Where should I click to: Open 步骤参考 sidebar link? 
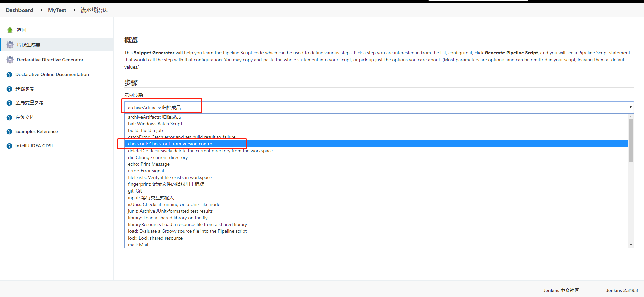coord(25,89)
